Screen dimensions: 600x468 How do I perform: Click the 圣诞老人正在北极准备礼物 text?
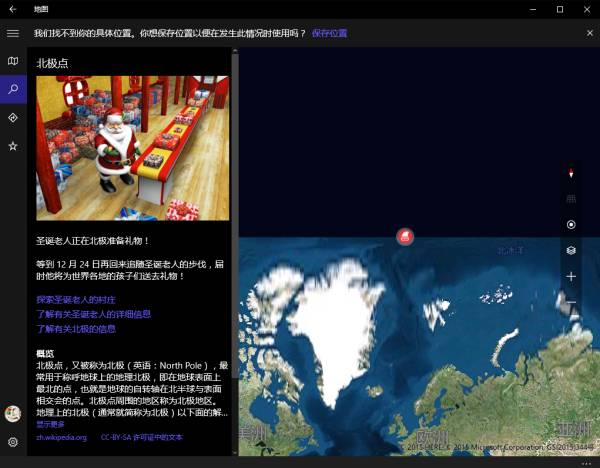92,241
